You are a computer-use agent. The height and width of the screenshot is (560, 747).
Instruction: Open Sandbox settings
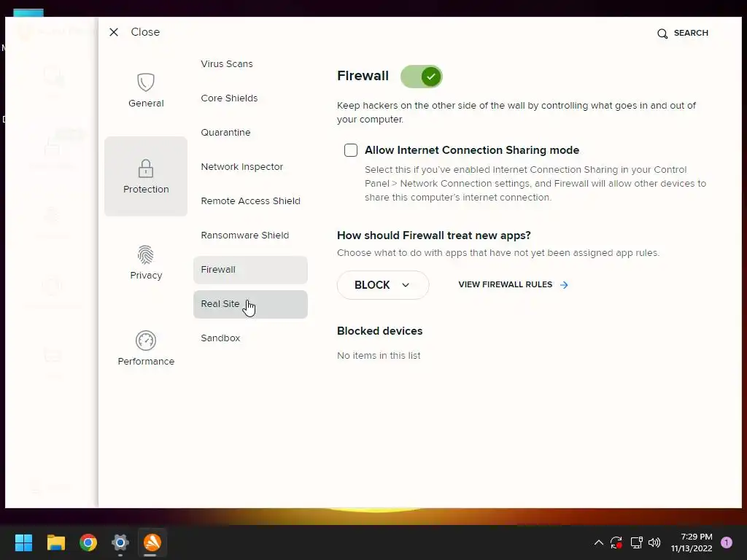pos(220,338)
